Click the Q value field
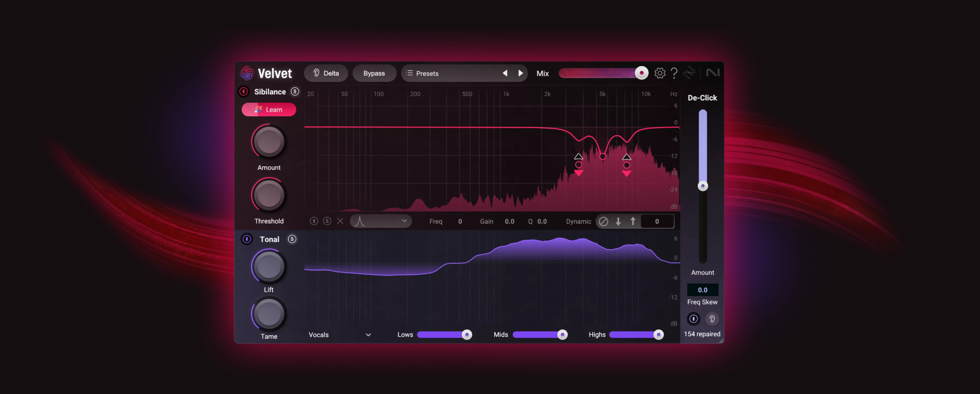The width and height of the screenshot is (980, 394). pyautogui.click(x=542, y=222)
